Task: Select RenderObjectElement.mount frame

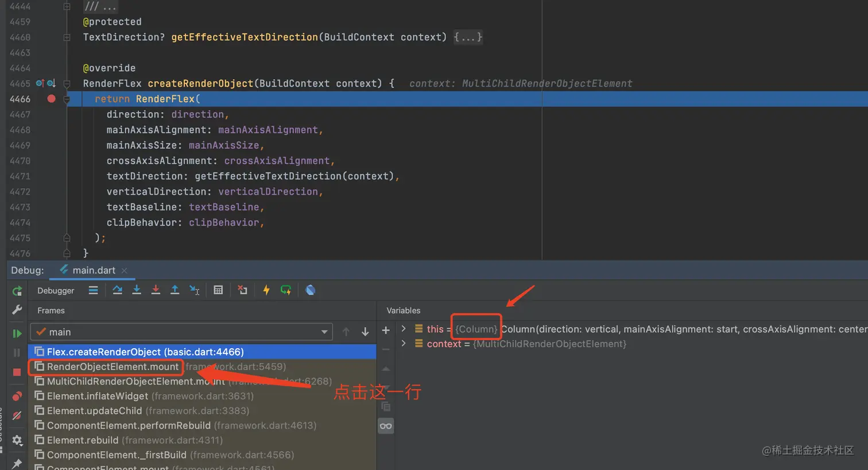Action: pyautogui.click(x=202, y=367)
